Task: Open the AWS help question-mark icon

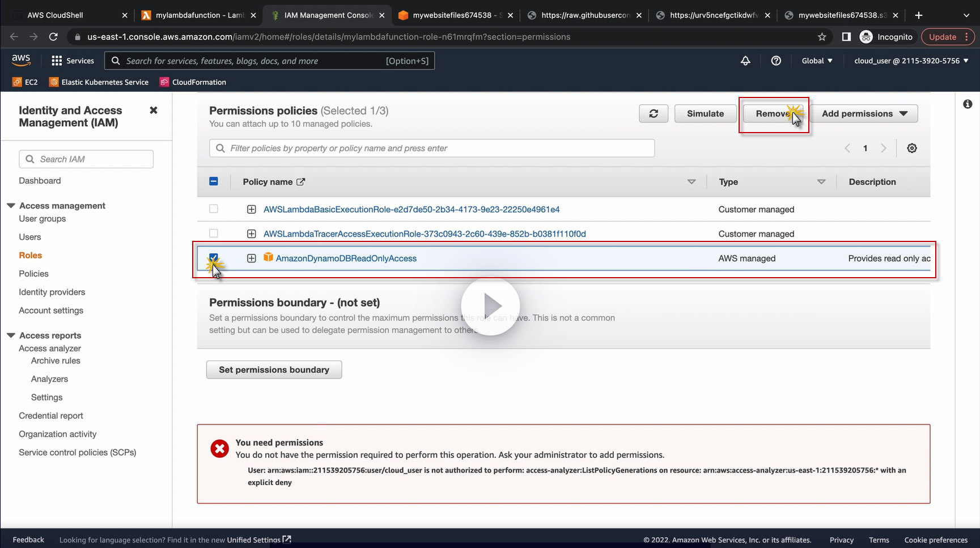Action: click(776, 61)
